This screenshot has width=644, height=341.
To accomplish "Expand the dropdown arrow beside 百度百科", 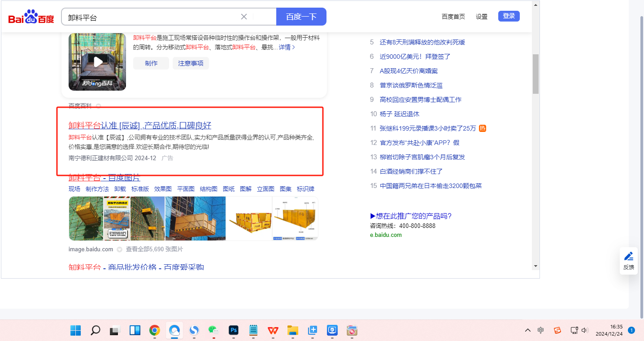I will point(99,106).
